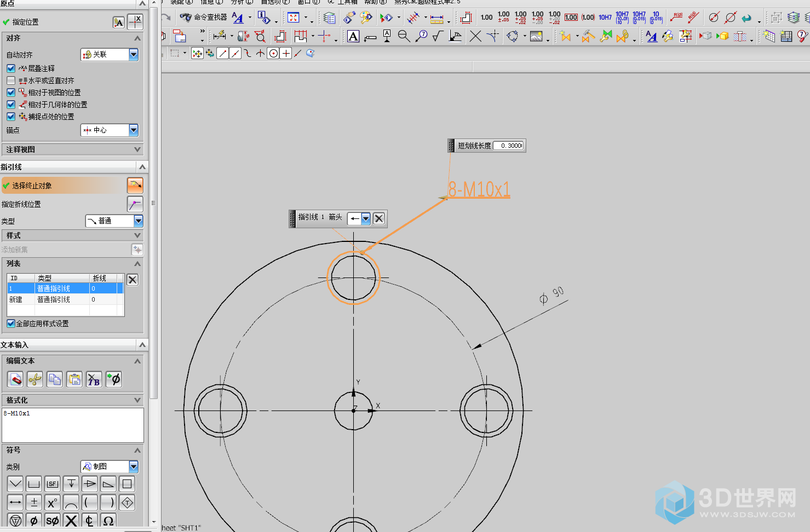Image resolution: width=810 pixels, height=532 pixels.
Task: Toggle the 层叠注释 checkbox
Action: coord(11,68)
